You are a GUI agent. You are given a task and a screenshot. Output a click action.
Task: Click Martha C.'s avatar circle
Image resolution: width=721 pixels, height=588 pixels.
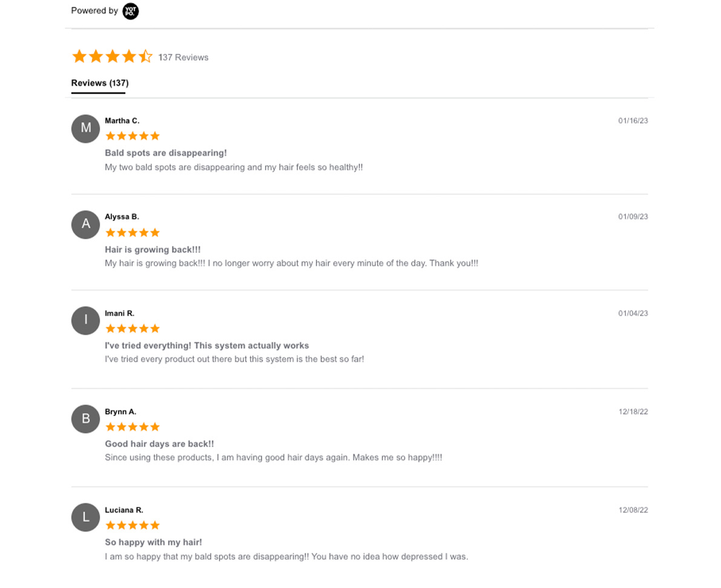[85, 129]
